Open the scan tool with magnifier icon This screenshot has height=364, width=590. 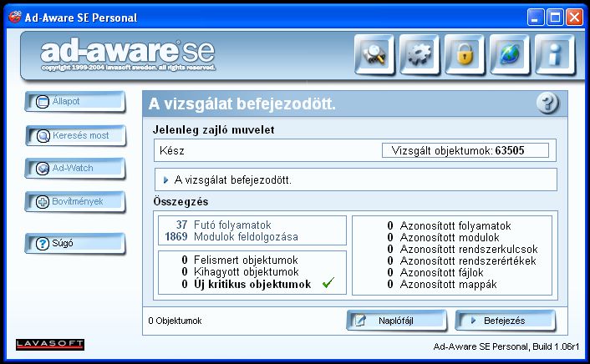(x=374, y=54)
